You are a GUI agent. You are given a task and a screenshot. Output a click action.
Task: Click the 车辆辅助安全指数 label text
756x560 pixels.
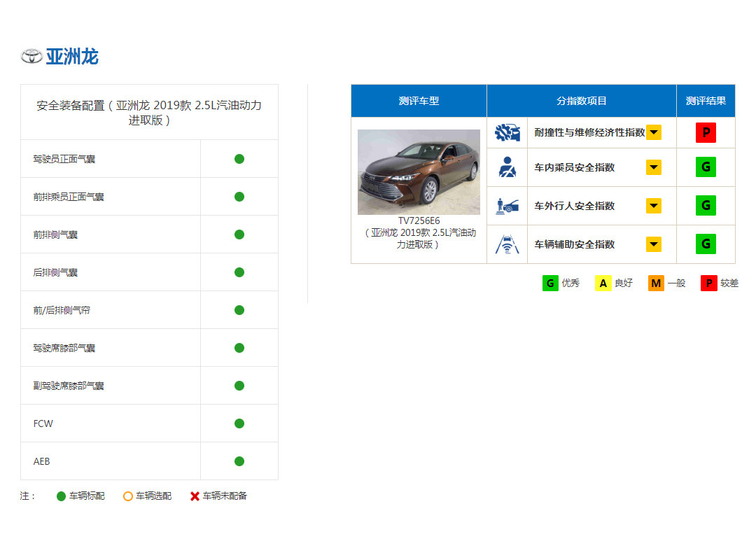tap(574, 244)
